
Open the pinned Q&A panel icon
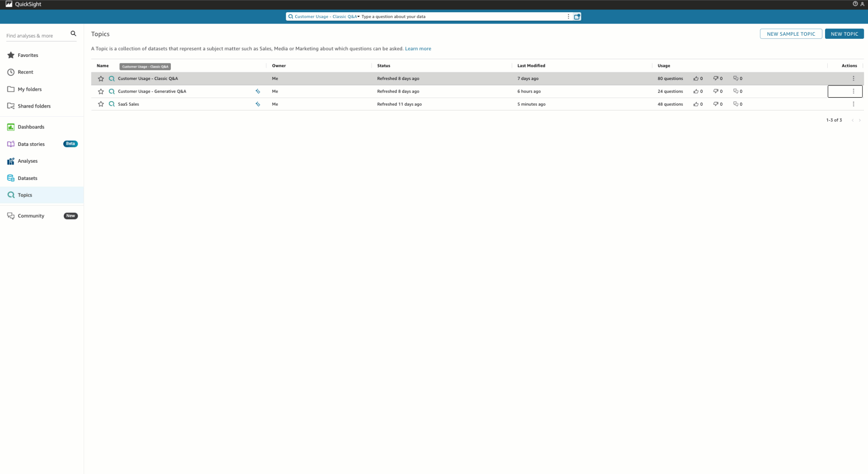click(576, 16)
